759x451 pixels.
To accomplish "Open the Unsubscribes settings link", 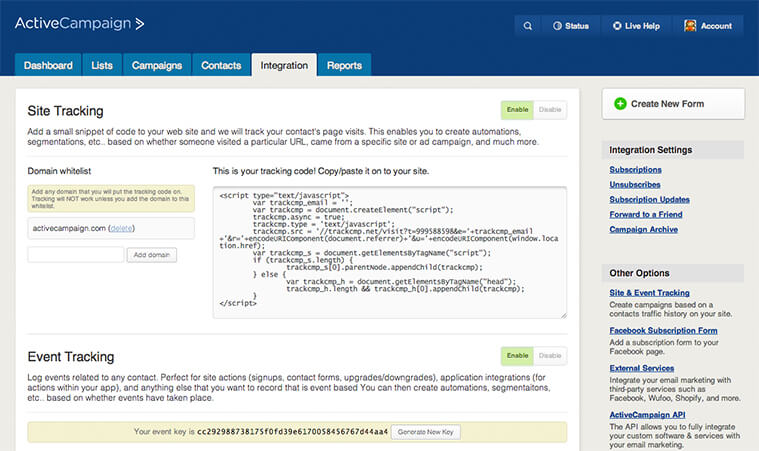I will [x=635, y=185].
